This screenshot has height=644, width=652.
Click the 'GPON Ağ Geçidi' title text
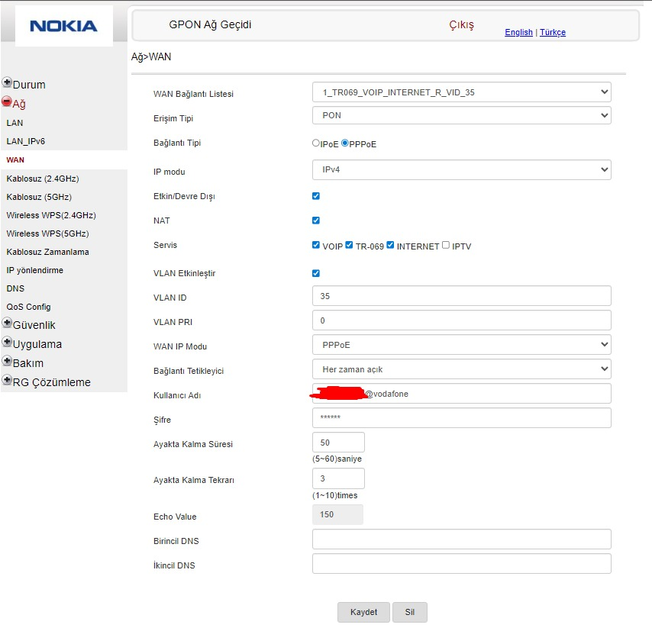(210, 25)
